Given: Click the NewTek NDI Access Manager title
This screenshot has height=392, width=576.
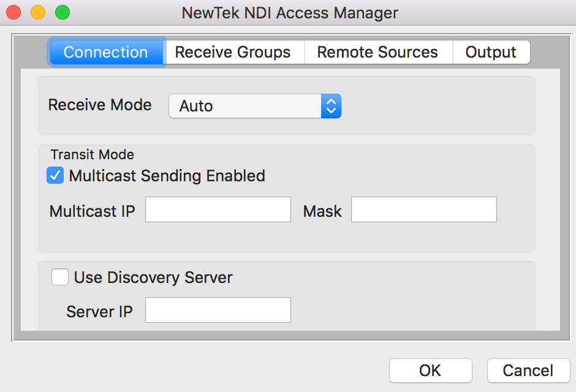Looking at the screenshot, I should click(290, 13).
